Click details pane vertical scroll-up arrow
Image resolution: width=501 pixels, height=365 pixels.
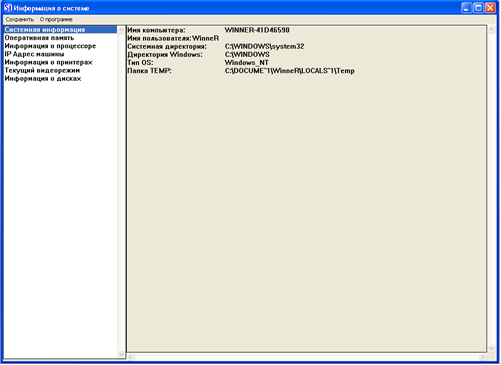[x=491, y=30]
